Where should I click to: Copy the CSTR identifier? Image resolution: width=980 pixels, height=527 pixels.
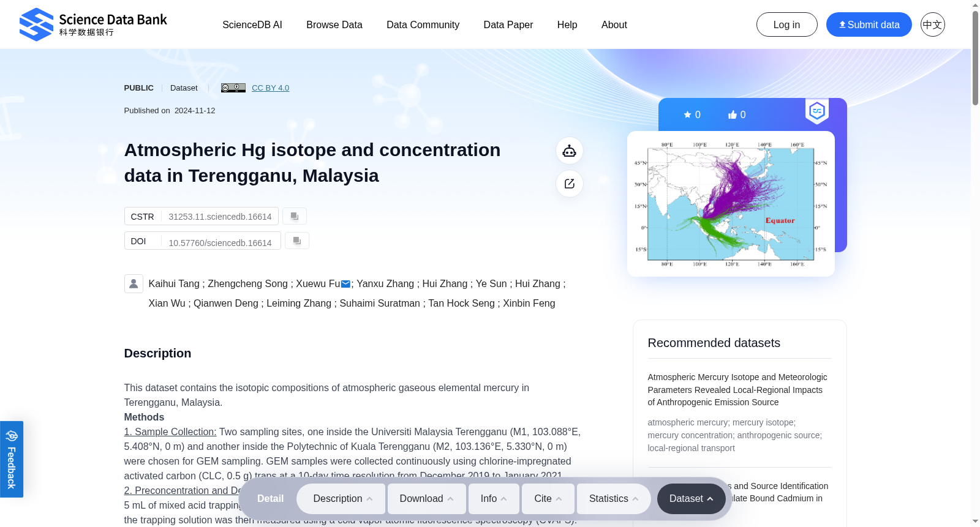295,216
